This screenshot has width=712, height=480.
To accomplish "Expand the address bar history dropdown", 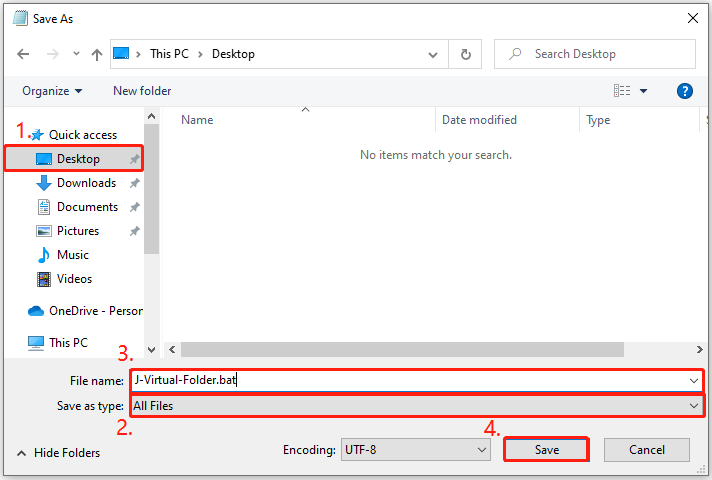I will 433,54.
